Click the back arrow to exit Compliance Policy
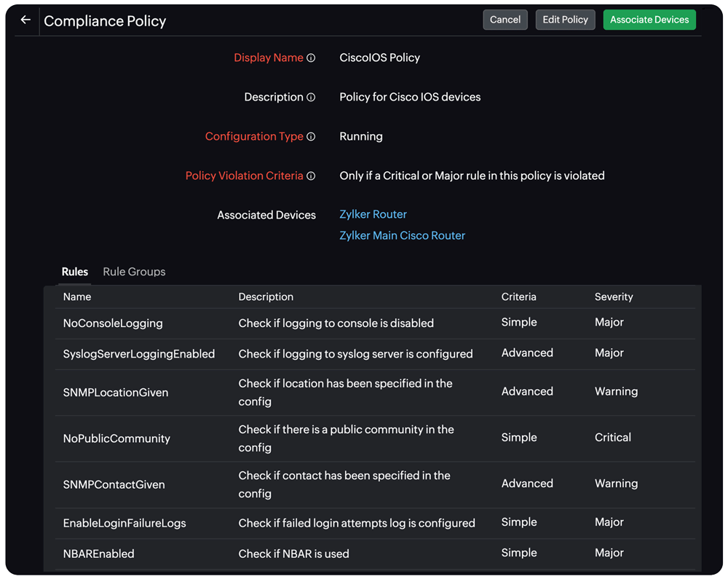The image size is (728, 579). tap(25, 20)
